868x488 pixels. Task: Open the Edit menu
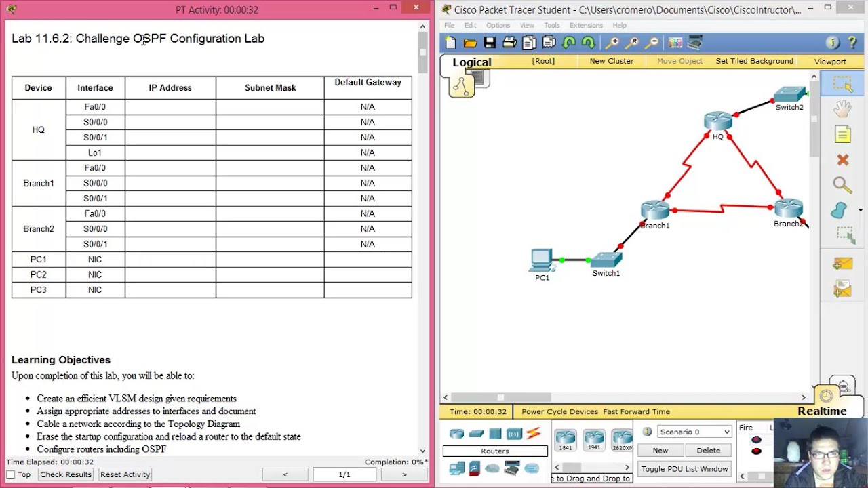tap(470, 25)
